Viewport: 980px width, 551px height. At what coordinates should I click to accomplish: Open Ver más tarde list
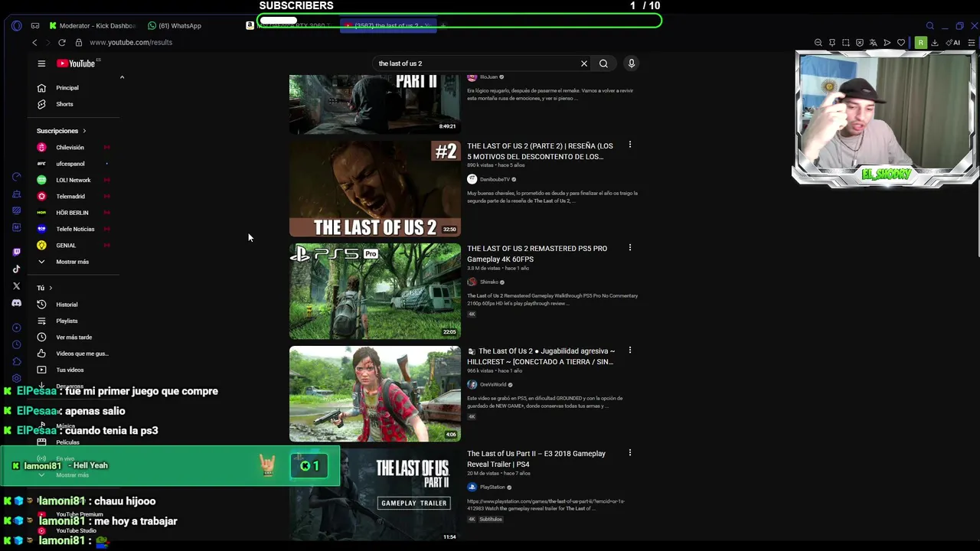pos(73,337)
